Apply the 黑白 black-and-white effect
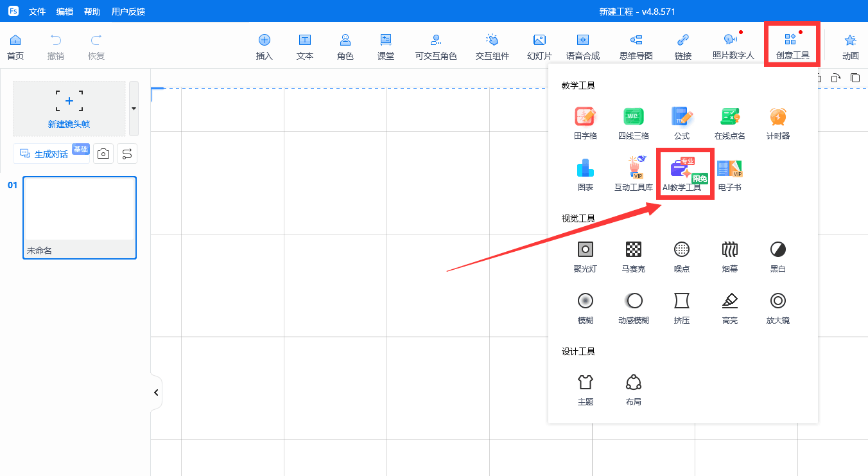The height and width of the screenshot is (476, 868). click(x=777, y=250)
